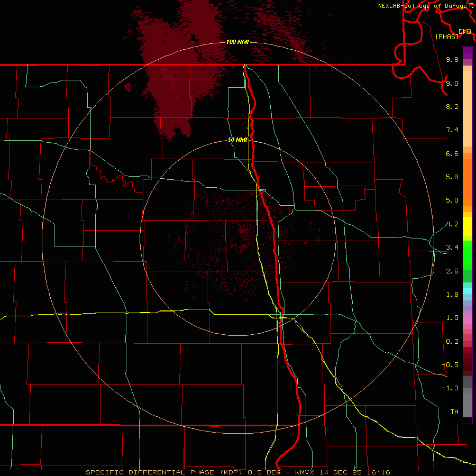Click the 5.0 value on the scale
476x476 pixels.
pyautogui.click(x=452, y=200)
